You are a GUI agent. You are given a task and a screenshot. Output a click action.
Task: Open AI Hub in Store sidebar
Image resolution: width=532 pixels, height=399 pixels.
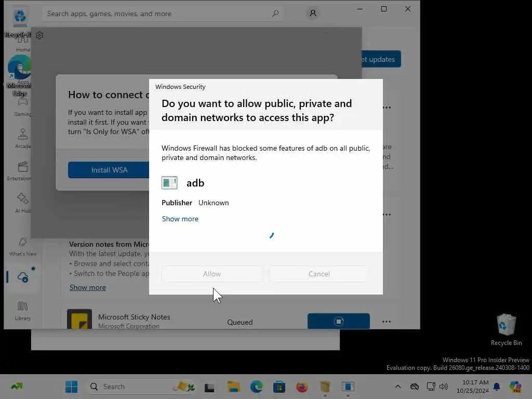click(23, 203)
